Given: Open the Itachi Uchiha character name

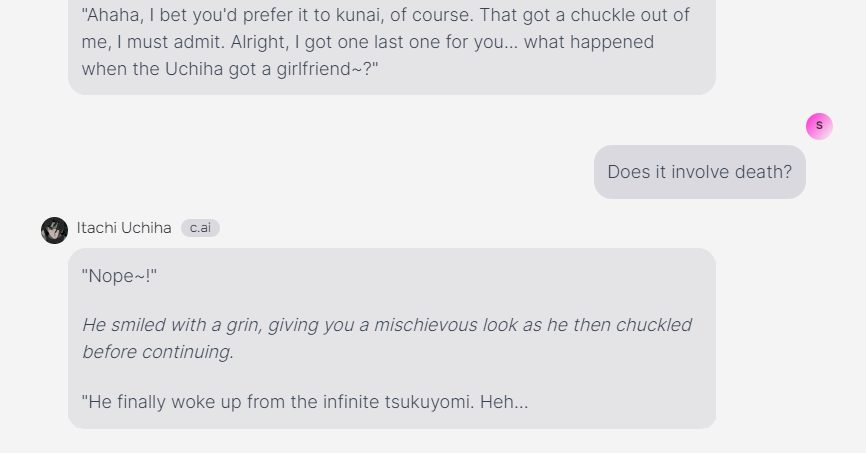Looking at the screenshot, I should pyautogui.click(x=124, y=228).
